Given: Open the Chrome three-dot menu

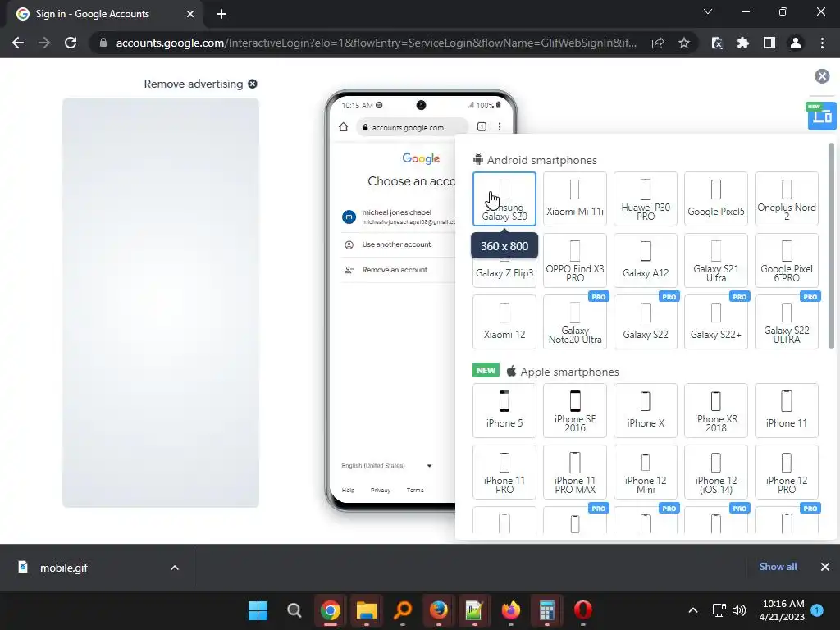Looking at the screenshot, I should 822,43.
